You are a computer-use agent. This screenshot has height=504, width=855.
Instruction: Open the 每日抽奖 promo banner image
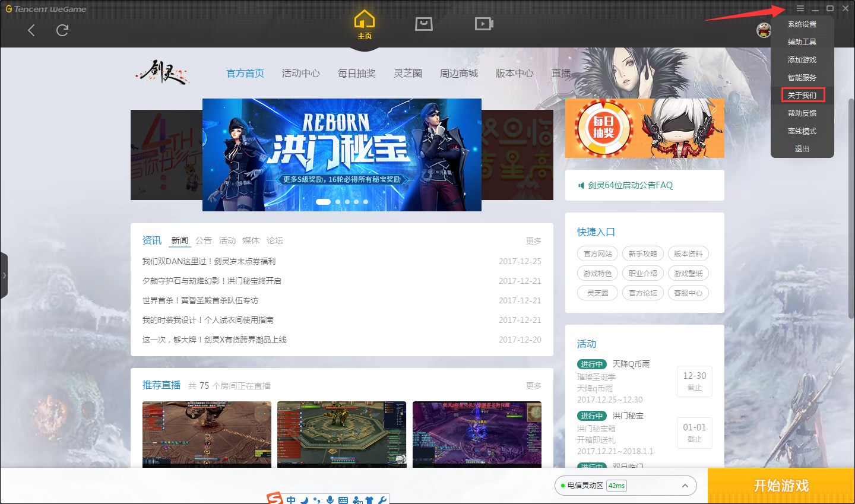pyautogui.click(x=645, y=128)
